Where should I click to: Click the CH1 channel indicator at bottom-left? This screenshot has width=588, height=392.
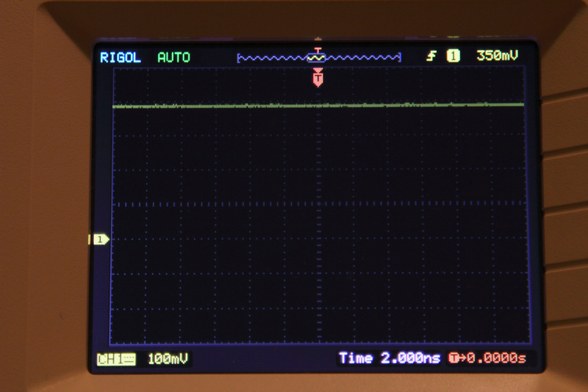coord(116,359)
